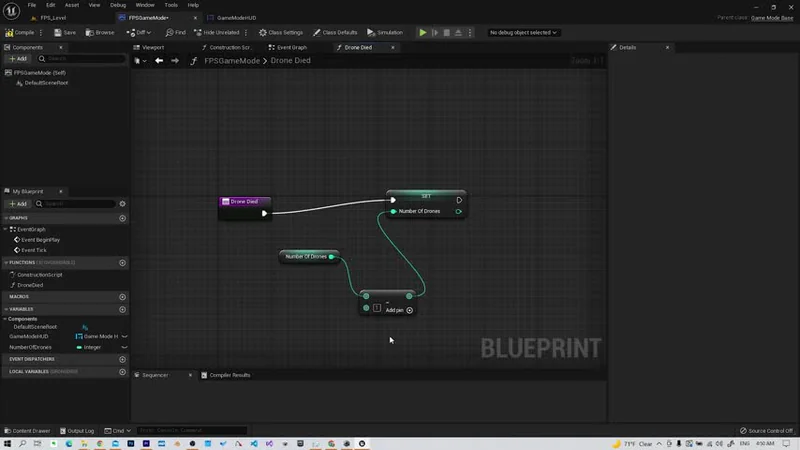Open graph bookmarks dropdown
The height and width of the screenshot is (450, 800).
point(140,61)
